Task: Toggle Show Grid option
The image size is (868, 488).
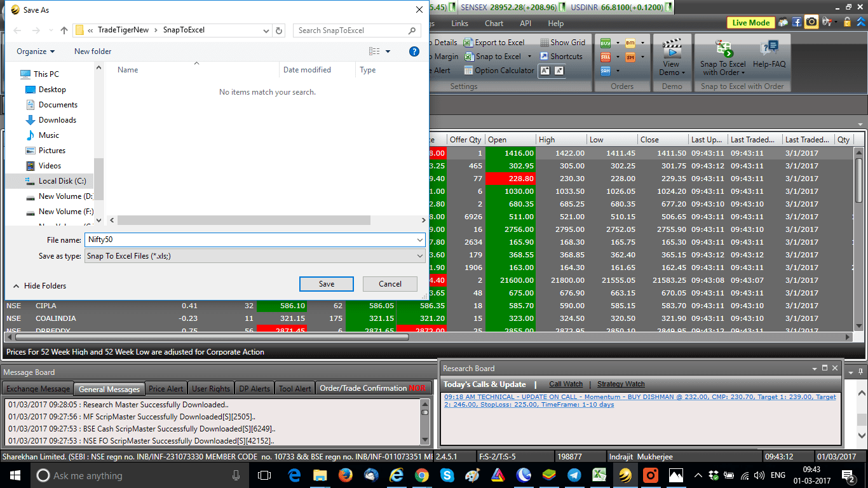Action: [x=562, y=43]
